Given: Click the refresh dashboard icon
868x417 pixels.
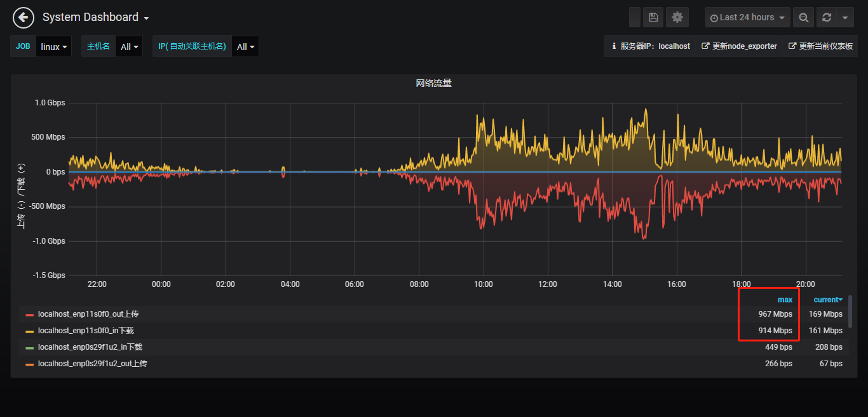Looking at the screenshot, I should (827, 17).
